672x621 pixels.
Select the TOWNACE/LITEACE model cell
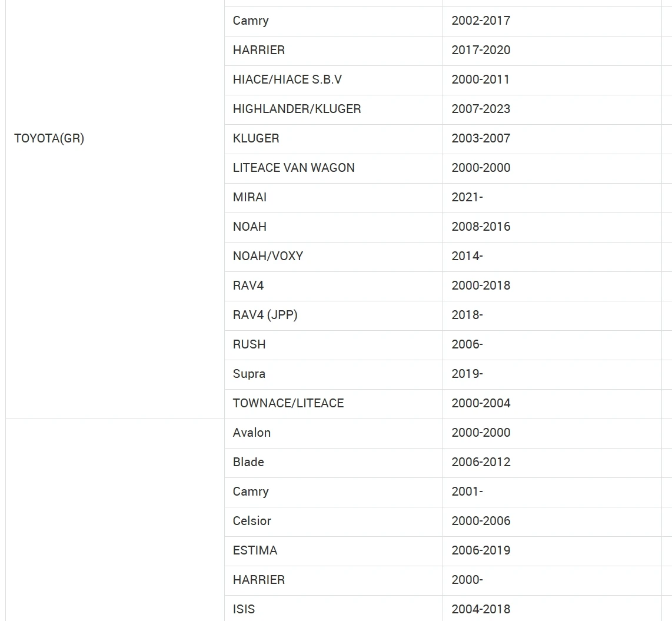click(x=288, y=403)
